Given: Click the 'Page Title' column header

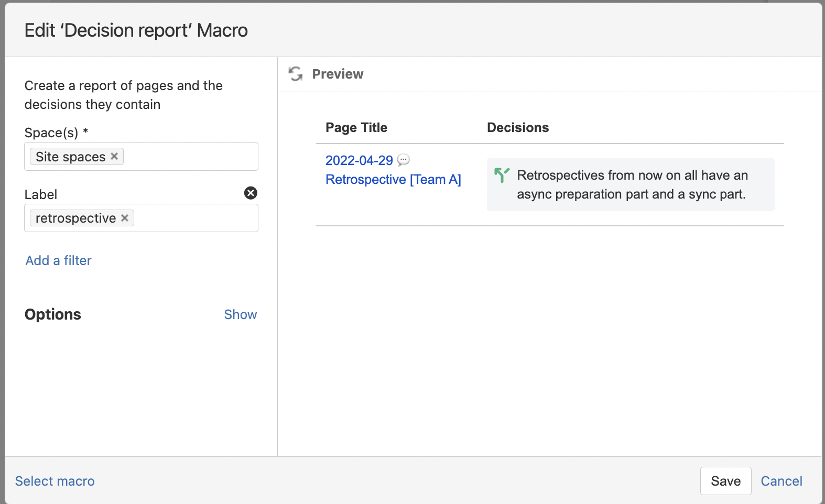Looking at the screenshot, I should pos(356,127).
